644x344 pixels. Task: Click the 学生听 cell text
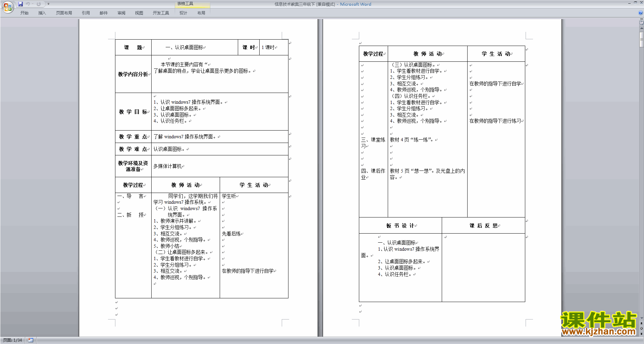tap(229, 196)
